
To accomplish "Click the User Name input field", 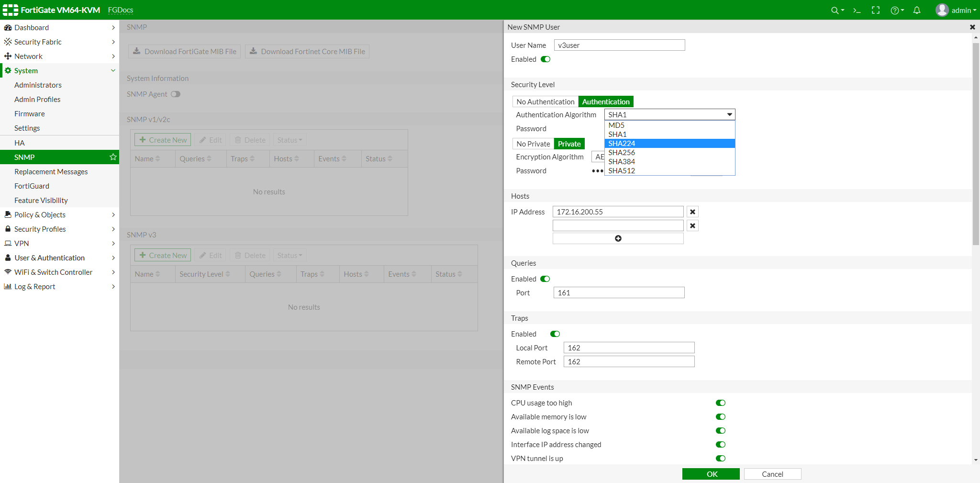I will (619, 45).
